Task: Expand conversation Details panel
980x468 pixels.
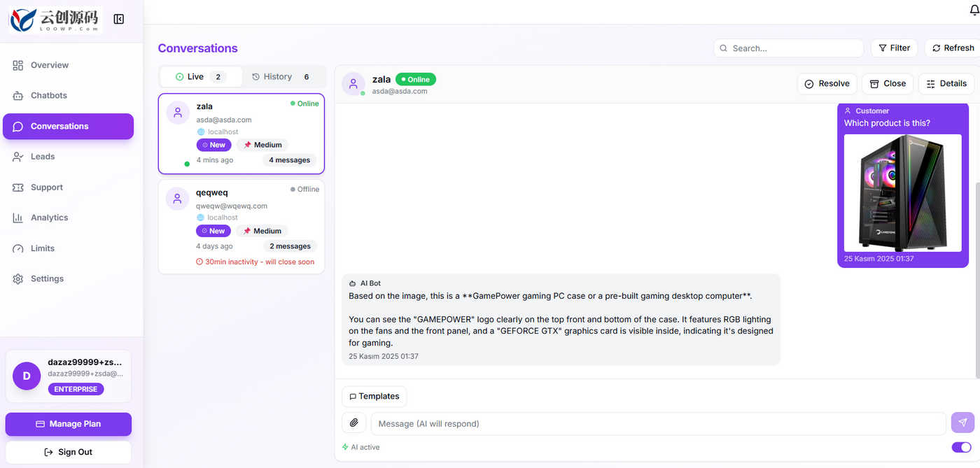Action: point(946,83)
